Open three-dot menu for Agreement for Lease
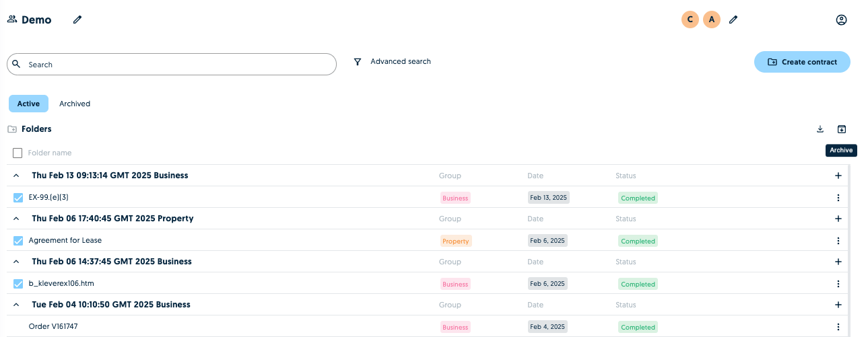The image size is (868, 337). tap(838, 241)
